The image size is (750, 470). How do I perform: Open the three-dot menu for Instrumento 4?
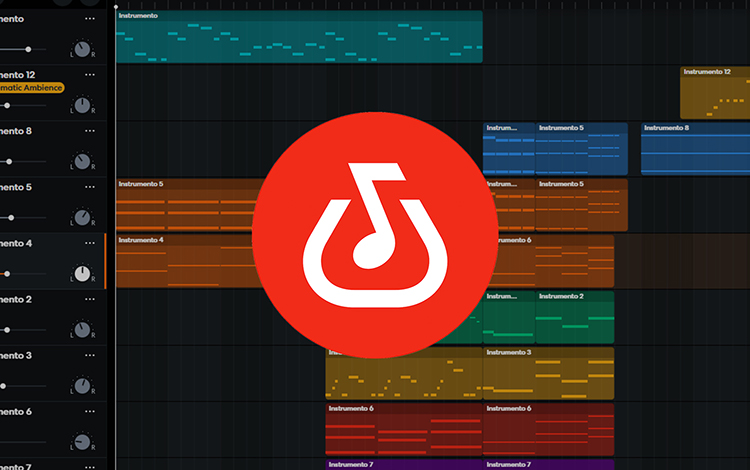90,243
